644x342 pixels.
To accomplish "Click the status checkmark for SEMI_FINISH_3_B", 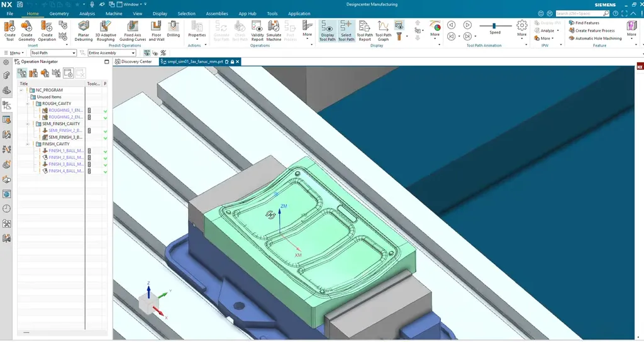I will tap(106, 138).
